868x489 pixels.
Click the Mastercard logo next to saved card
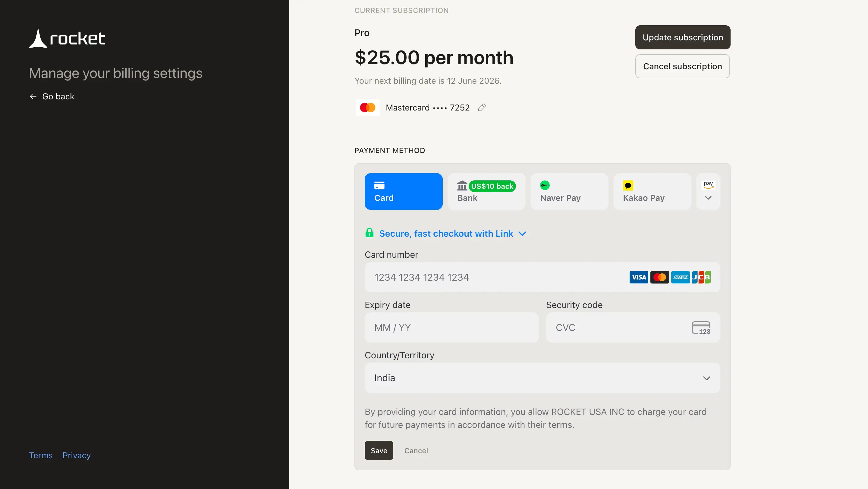tap(367, 108)
